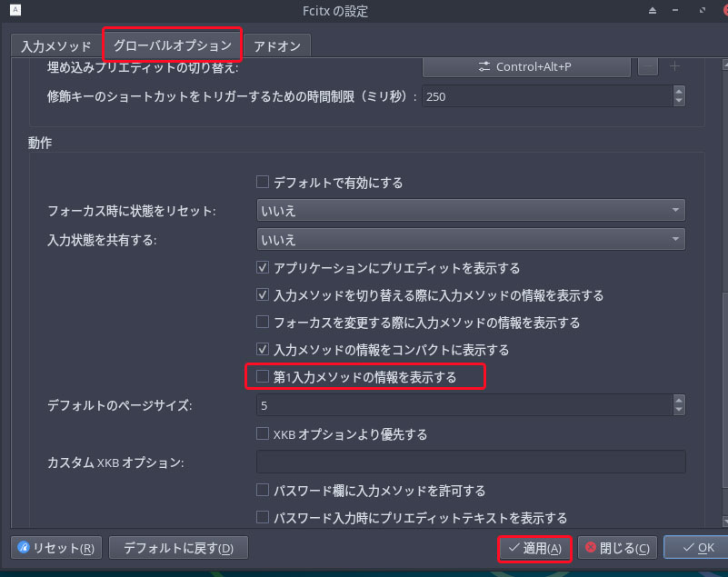This screenshot has height=577, width=728.
Task: Open the 入力状態を共有する dropdown
Action: pyautogui.click(x=471, y=240)
